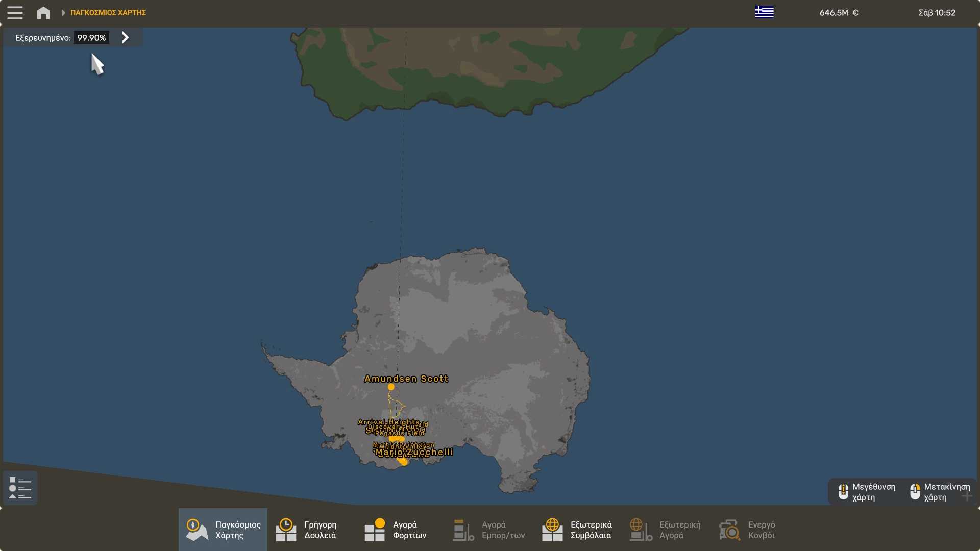Open map legend list icon
980x551 pixels.
(20, 488)
